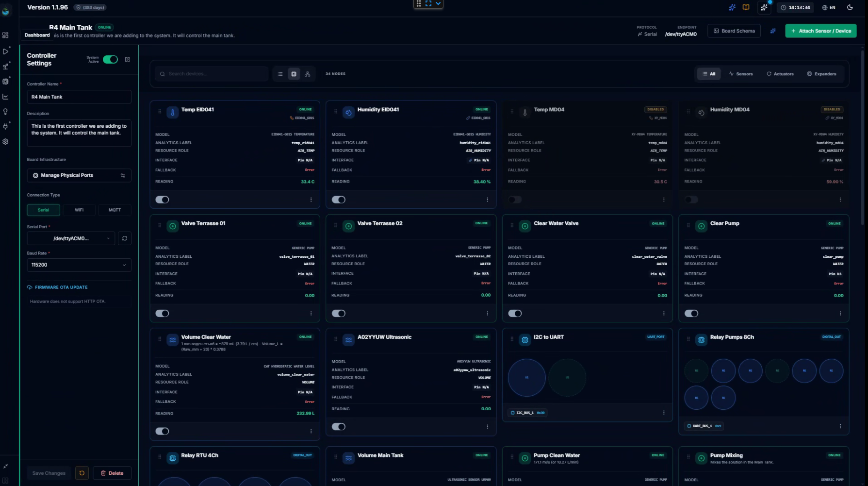The height and width of the screenshot is (486, 868).
Task: Toggle the Temp EID041 device switch
Action: pyautogui.click(x=162, y=200)
